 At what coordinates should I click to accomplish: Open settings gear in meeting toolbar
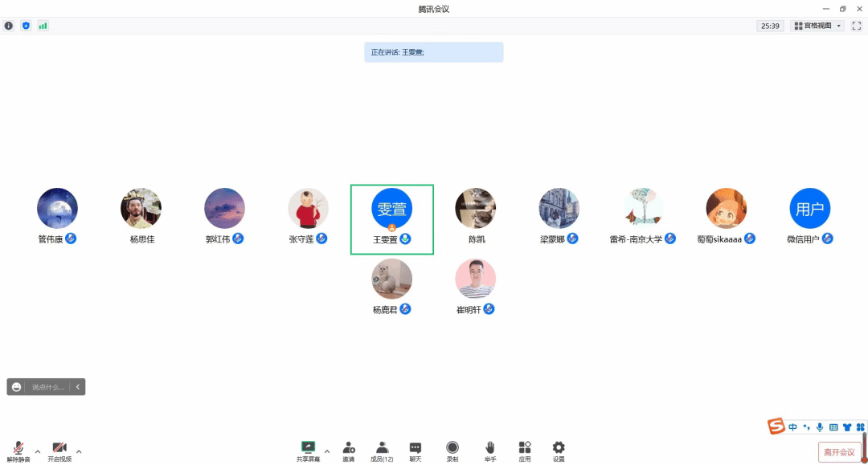[x=559, y=451]
